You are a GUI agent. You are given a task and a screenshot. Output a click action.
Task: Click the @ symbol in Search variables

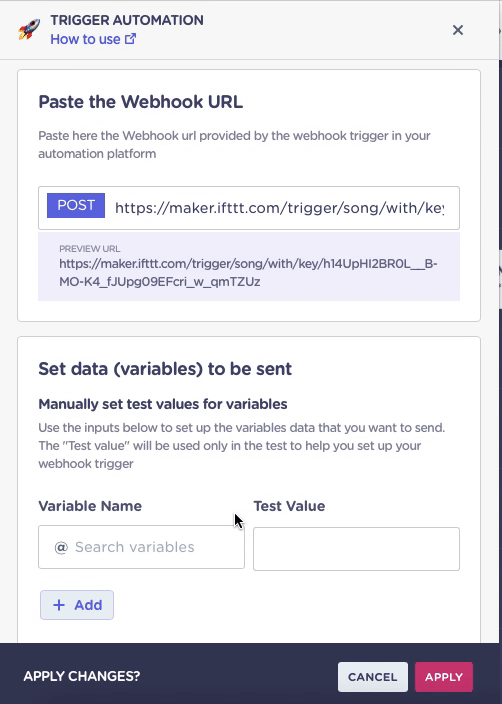coord(61,547)
